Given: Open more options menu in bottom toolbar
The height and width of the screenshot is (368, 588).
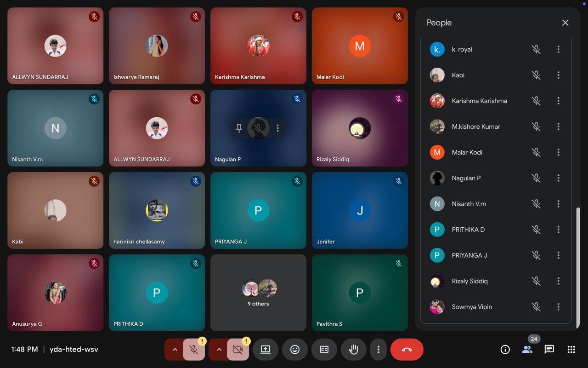Looking at the screenshot, I should tap(378, 350).
